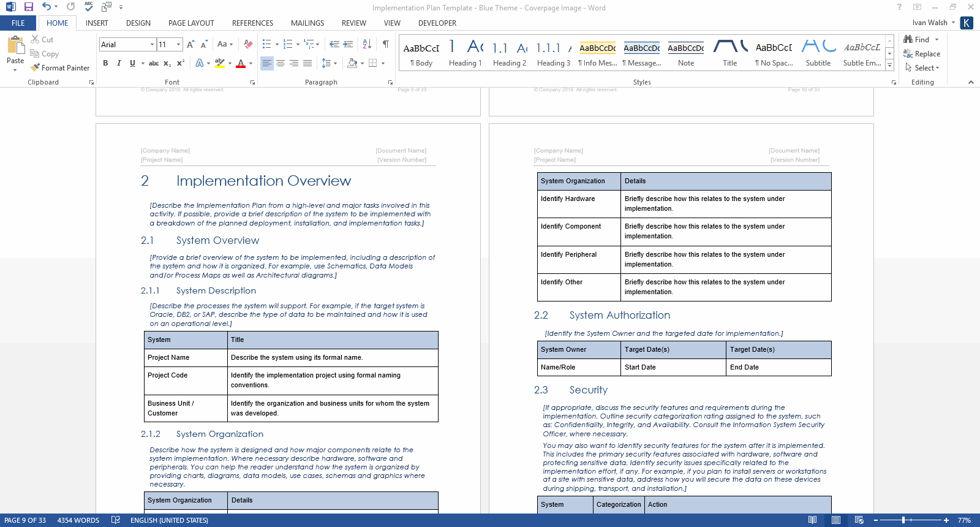The width and height of the screenshot is (980, 527).
Task: Open the Change Case Aa dropdown
Action: pos(225,45)
